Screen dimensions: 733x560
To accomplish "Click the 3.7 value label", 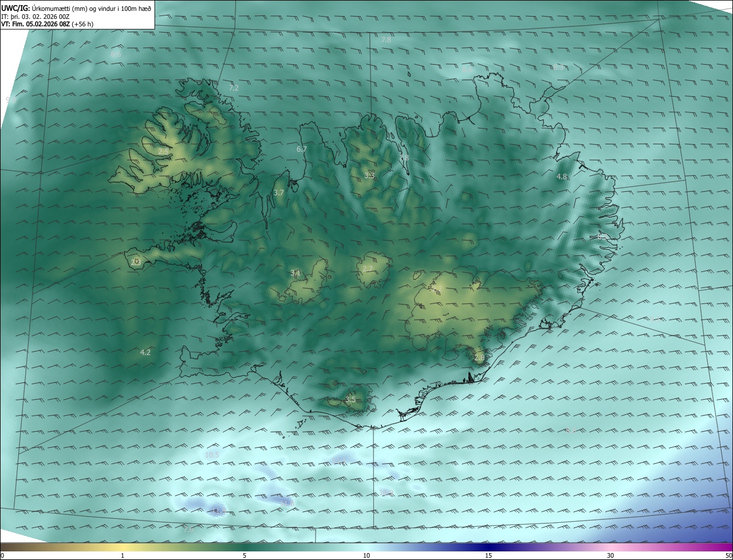I will 279,193.
